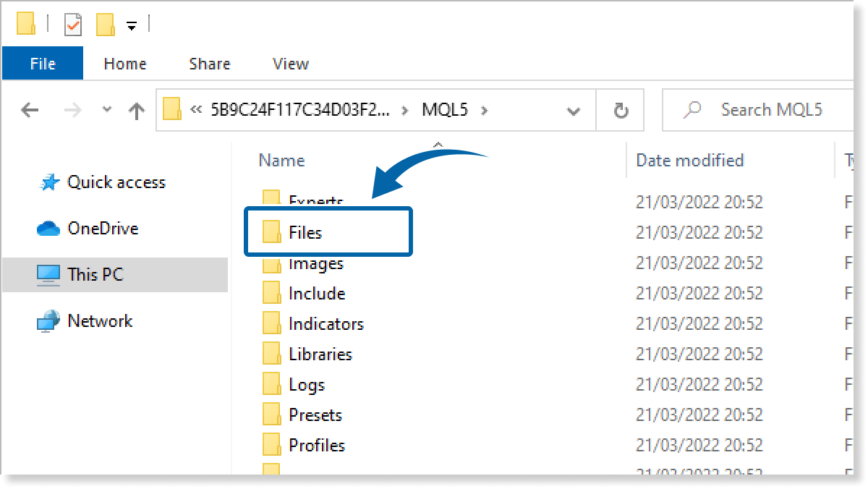
Task: Switch to the View ribbon tab
Action: (x=291, y=64)
